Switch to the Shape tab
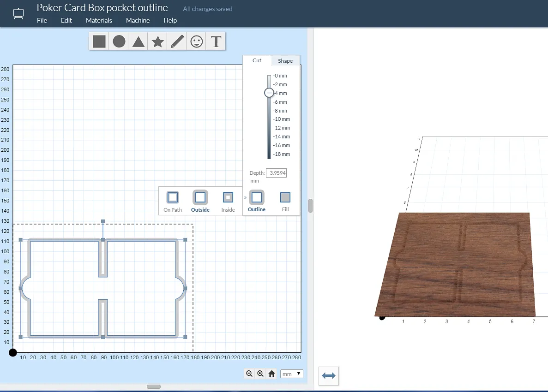This screenshot has height=392, width=548. (285, 61)
